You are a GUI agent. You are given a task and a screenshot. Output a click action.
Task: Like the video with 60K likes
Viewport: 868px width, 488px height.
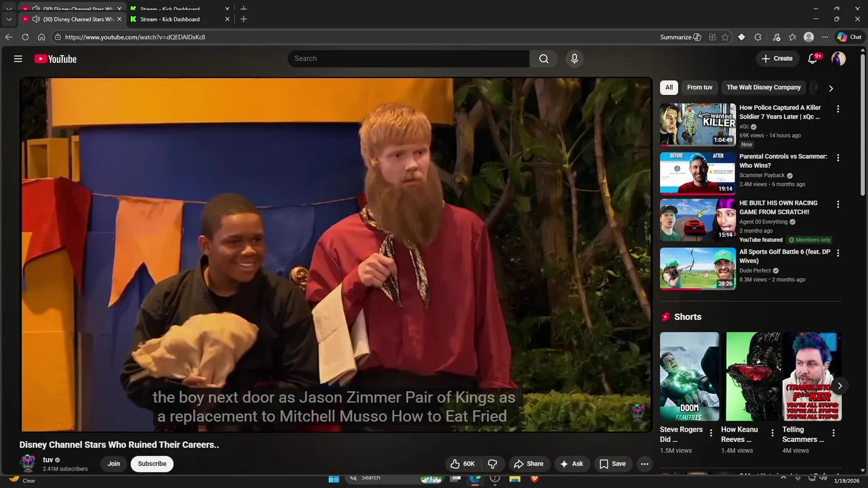[x=462, y=464]
